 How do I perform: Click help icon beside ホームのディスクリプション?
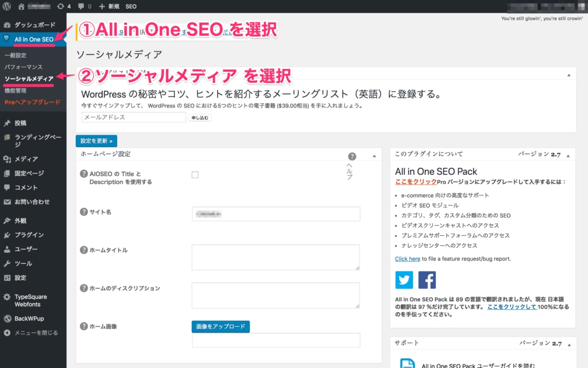click(84, 288)
